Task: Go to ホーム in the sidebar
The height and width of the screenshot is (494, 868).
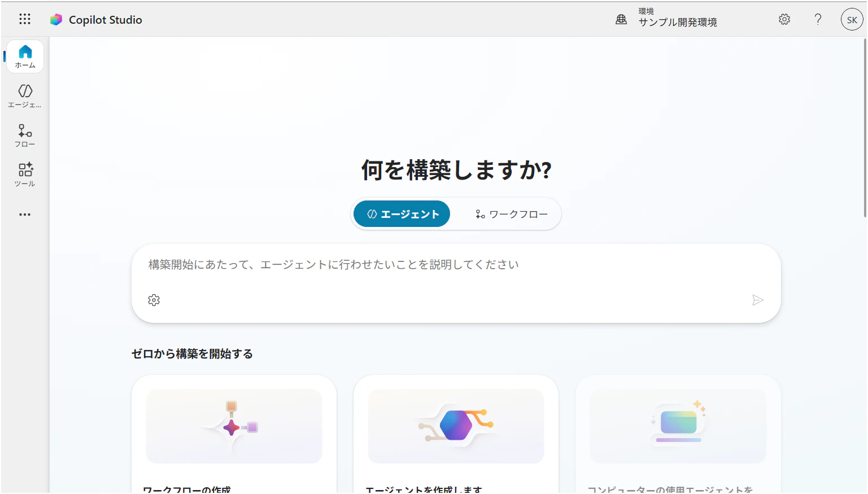Action: coord(25,56)
